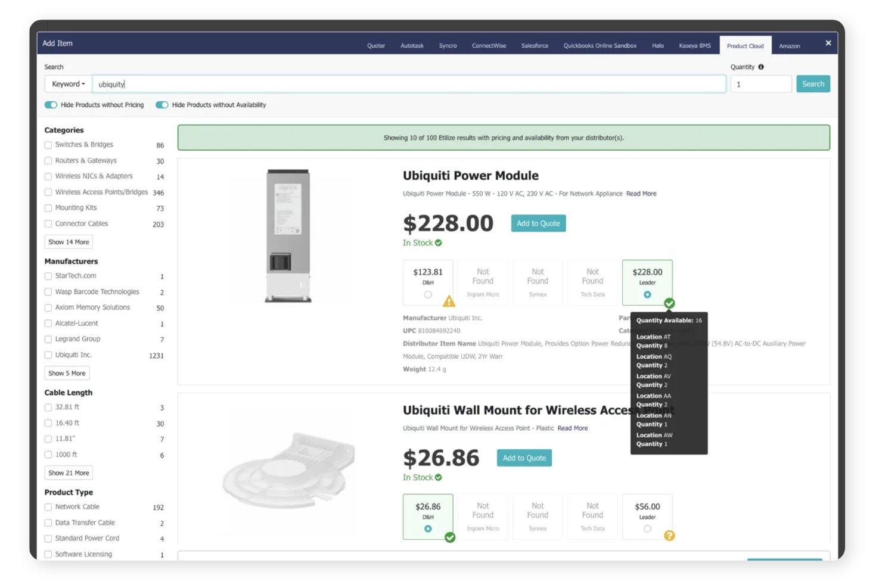Expand cable lengths with Show 21 More
882x588 pixels.
[69, 472]
